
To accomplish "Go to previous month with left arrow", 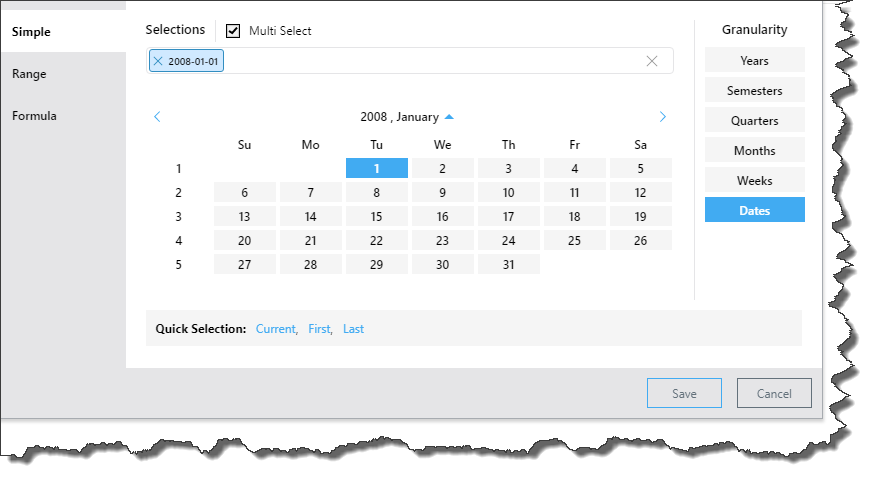I will click(157, 117).
